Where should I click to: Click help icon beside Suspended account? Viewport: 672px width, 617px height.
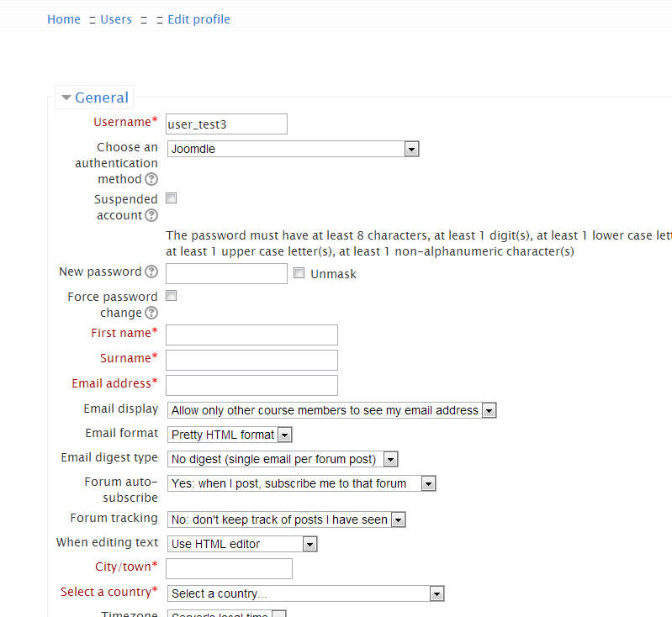point(151,215)
